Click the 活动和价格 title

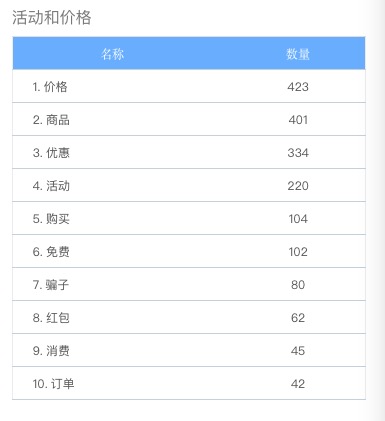click(52, 17)
